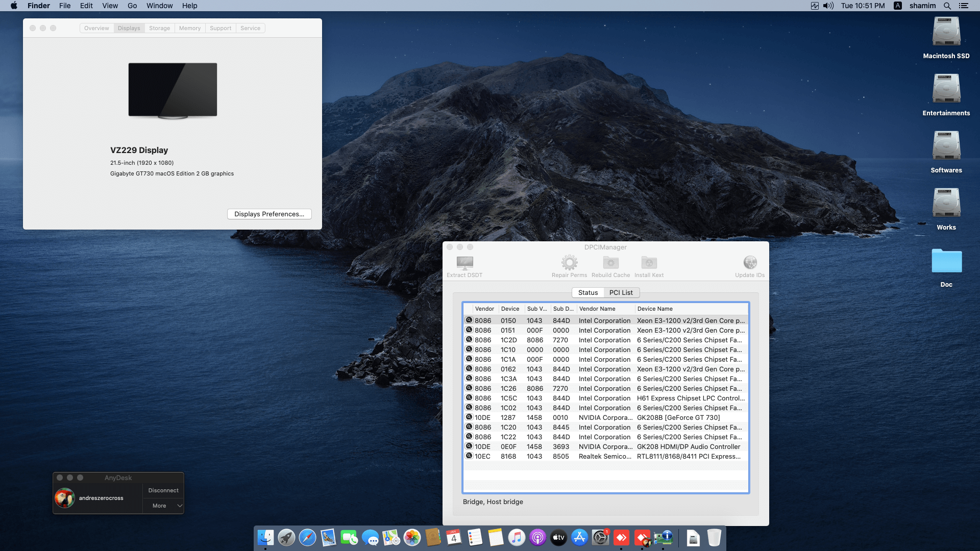Open the Doc folder on desktop
This screenshot has height=551, width=980.
(946, 261)
